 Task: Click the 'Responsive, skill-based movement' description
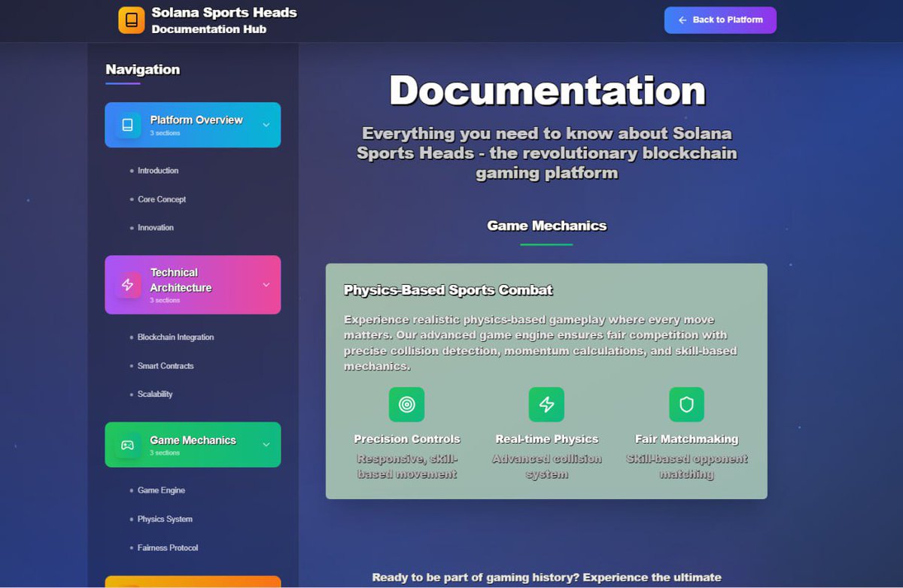click(x=407, y=467)
